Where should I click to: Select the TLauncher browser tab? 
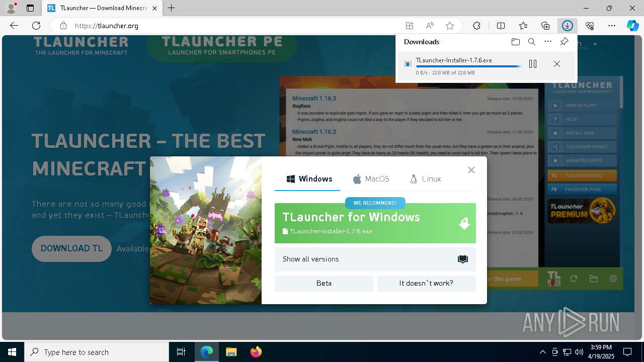102,8
